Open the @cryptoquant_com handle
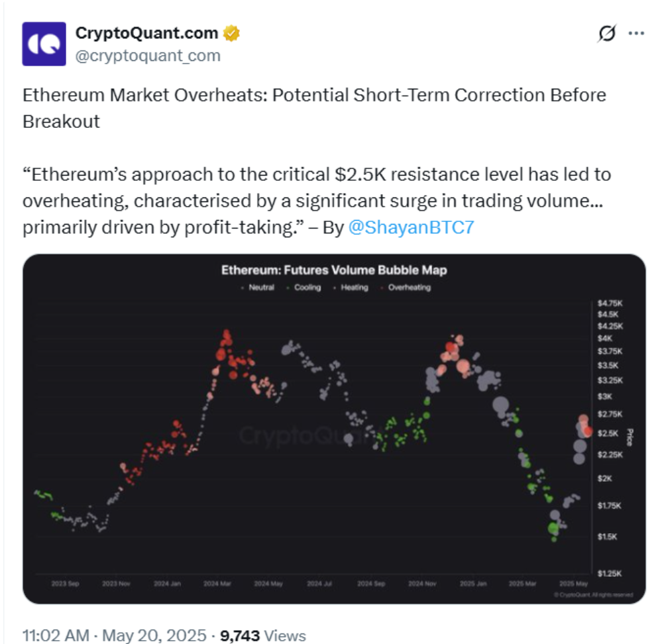The height and width of the screenshot is (644, 664). pos(148,56)
